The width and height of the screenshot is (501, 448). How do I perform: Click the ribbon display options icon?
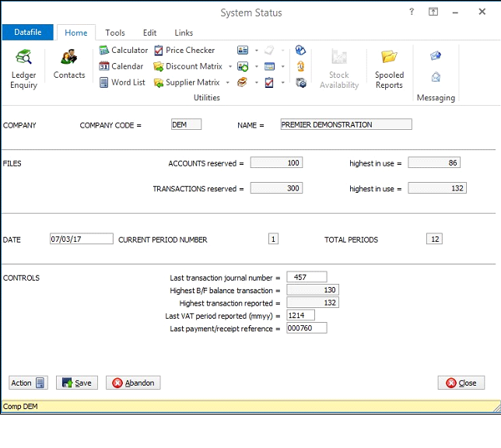[x=433, y=12]
